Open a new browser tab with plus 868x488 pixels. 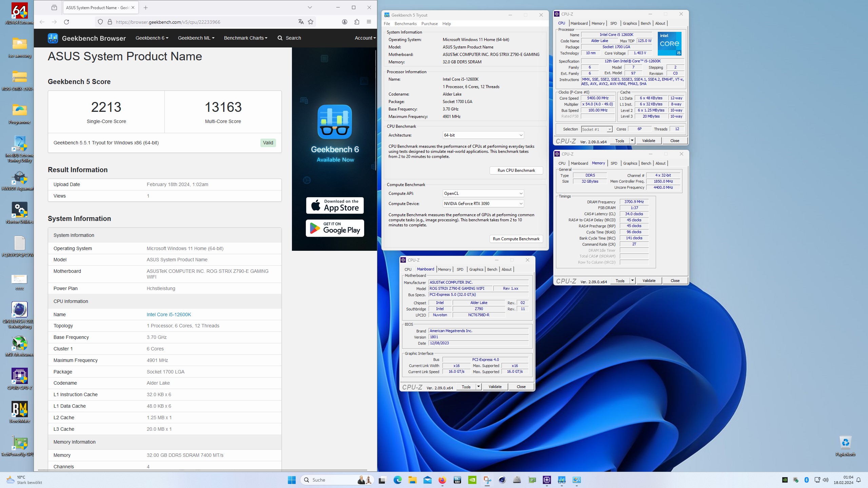(146, 7)
